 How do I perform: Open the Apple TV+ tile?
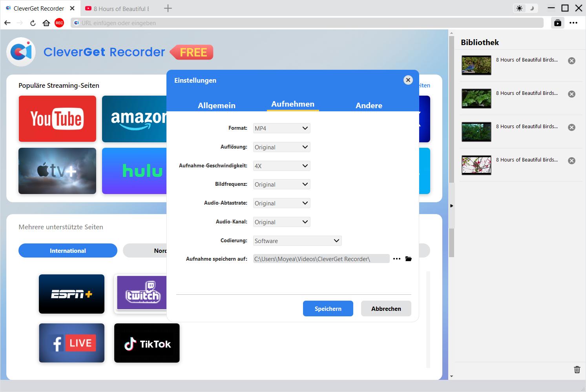tap(57, 171)
